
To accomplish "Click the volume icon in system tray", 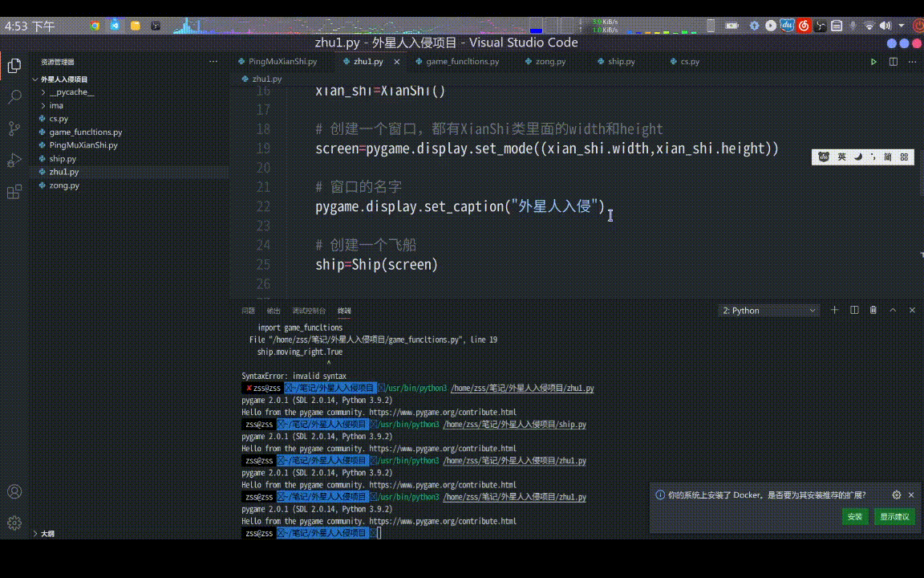I will 885,26.
